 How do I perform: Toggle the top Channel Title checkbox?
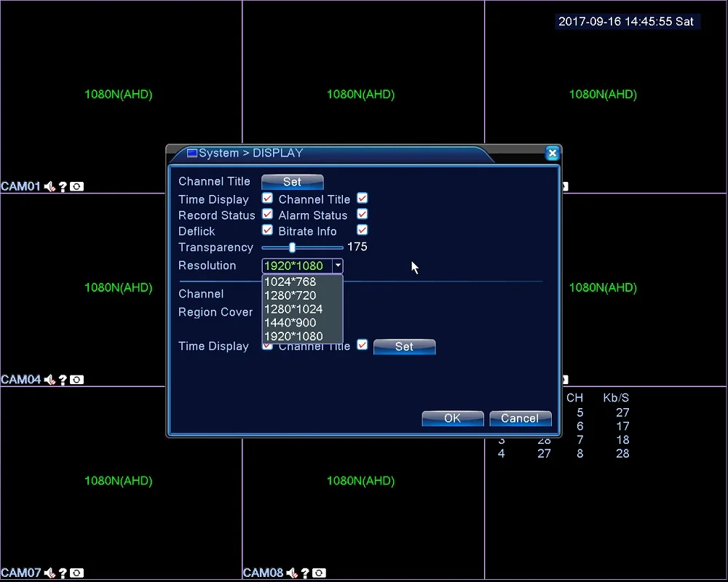point(362,199)
